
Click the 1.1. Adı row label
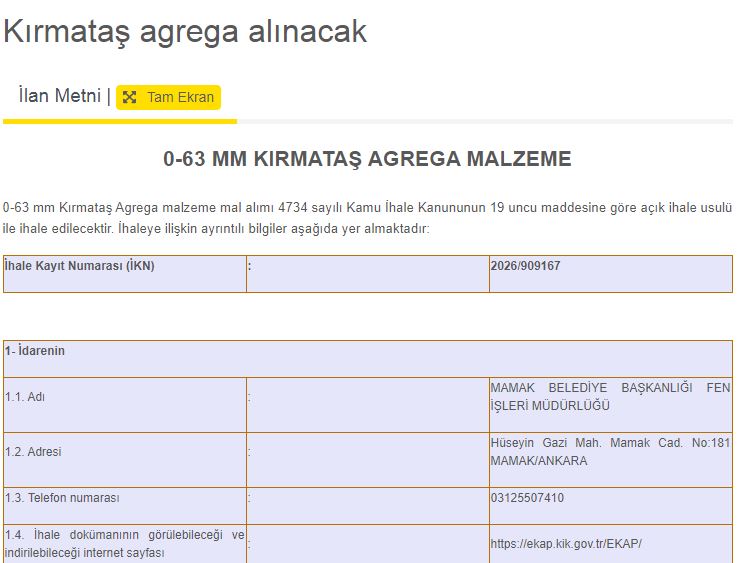(25, 397)
